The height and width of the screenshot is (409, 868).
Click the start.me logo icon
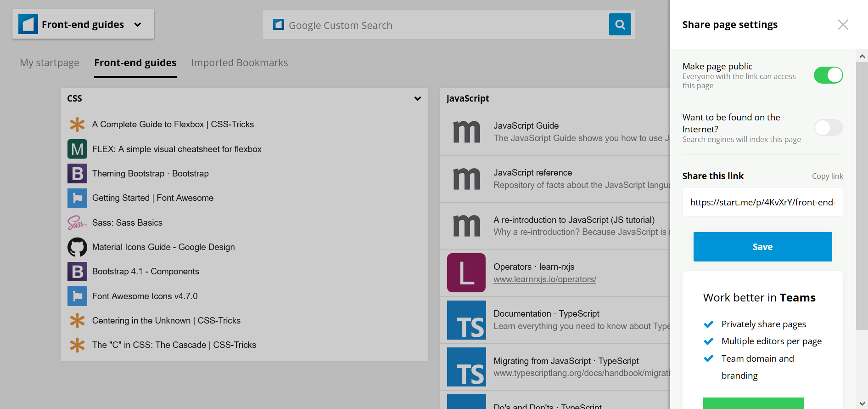[x=28, y=24]
